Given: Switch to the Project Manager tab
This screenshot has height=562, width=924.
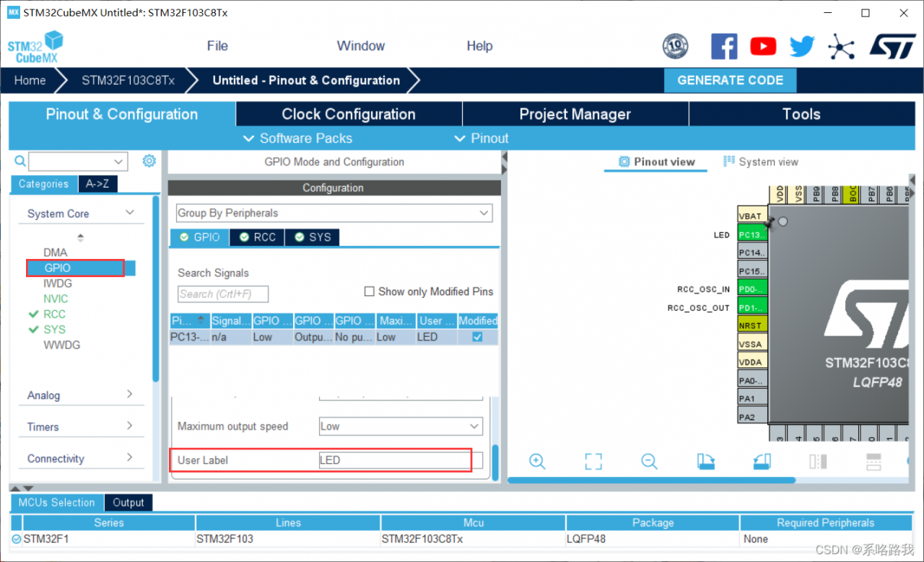Looking at the screenshot, I should pos(575,114).
